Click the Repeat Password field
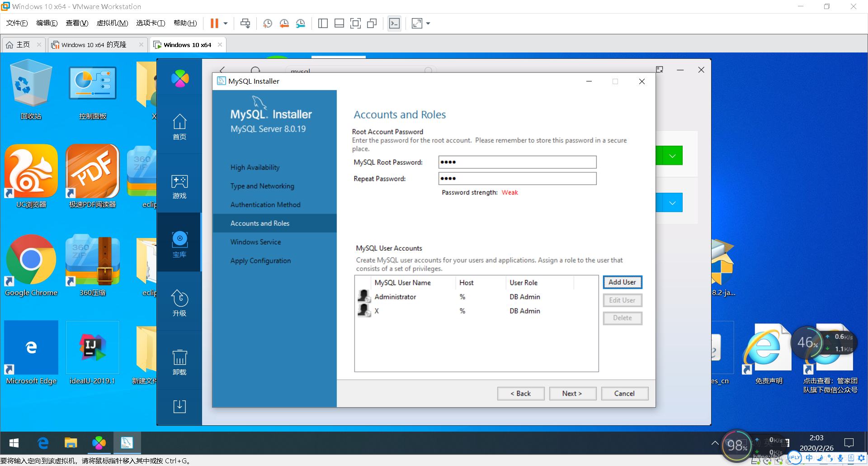The height and width of the screenshot is (466, 868). [517, 178]
